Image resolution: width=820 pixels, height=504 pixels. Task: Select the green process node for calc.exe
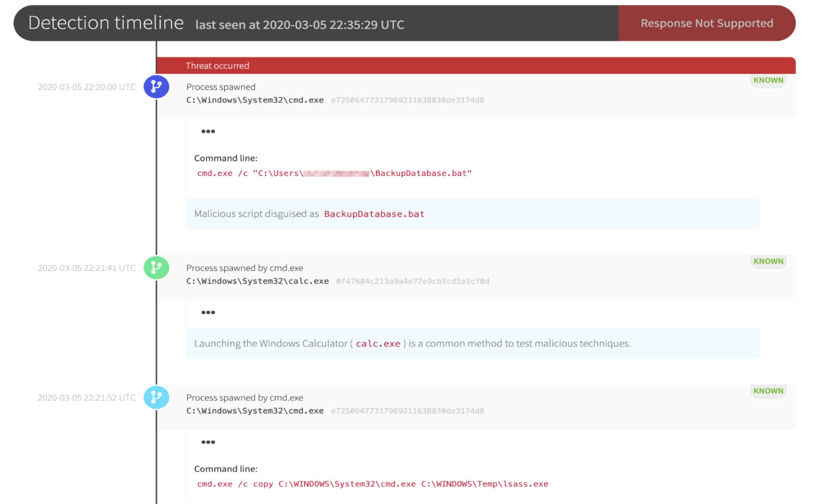(x=156, y=267)
